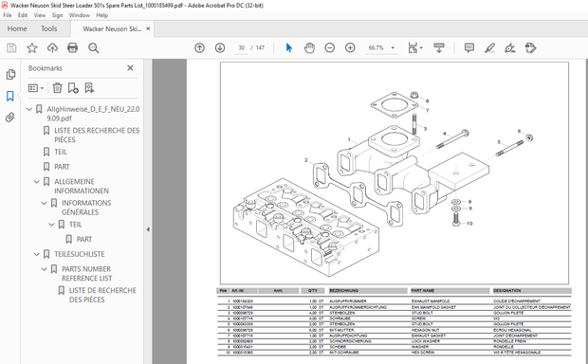Go to next page arrow icon

(220, 48)
